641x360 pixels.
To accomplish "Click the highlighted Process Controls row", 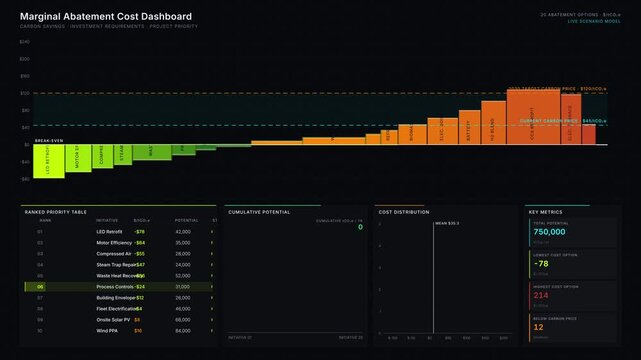I will pyautogui.click(x=120, y=287).
